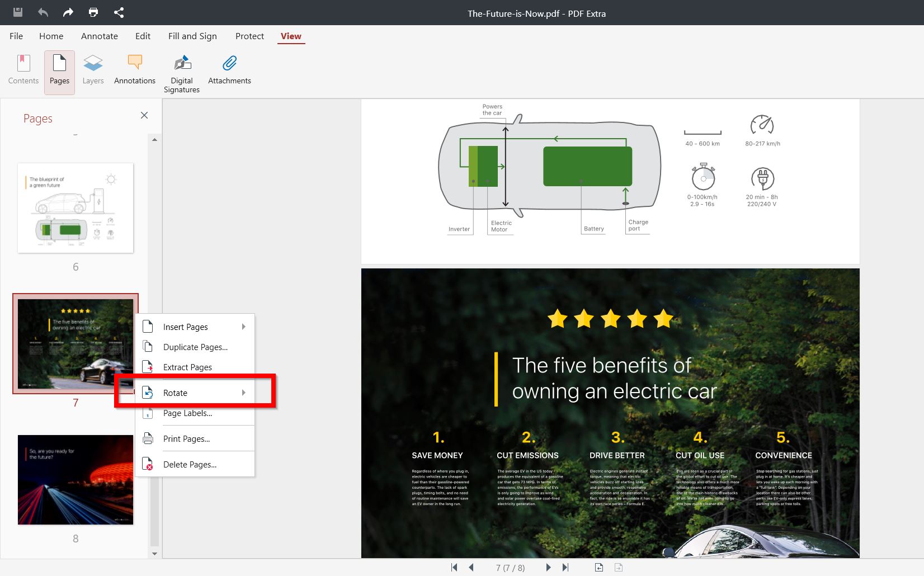Click the Print icon in title bar
This screenshot has width=924, height=576.
click(93, 12)
